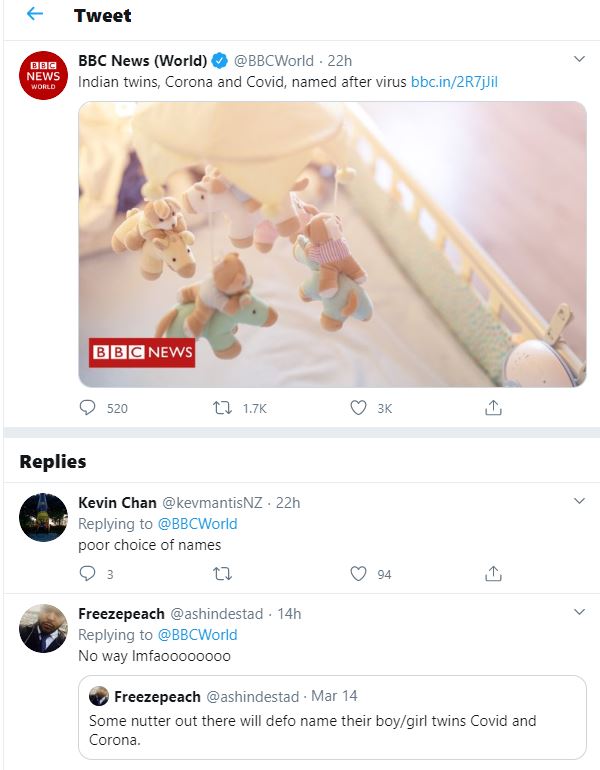Viewport: 600px width, 770px height.
Task: Open reply icon on BBC News tweet
Action: 88,408
